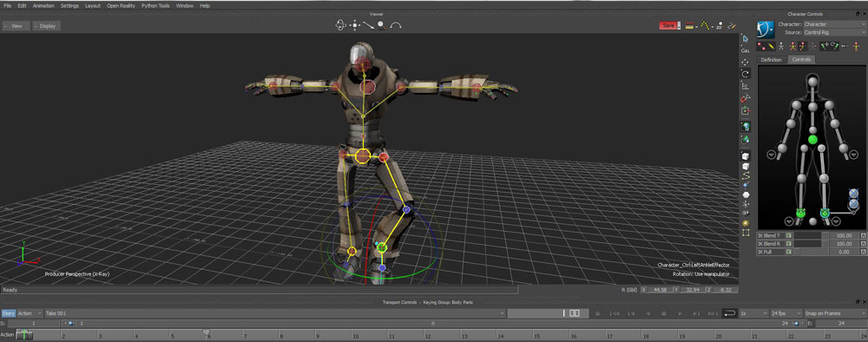Toggle the X-Ray skeleton display icon
Viewport: 868px width, 342px height.
746,127
